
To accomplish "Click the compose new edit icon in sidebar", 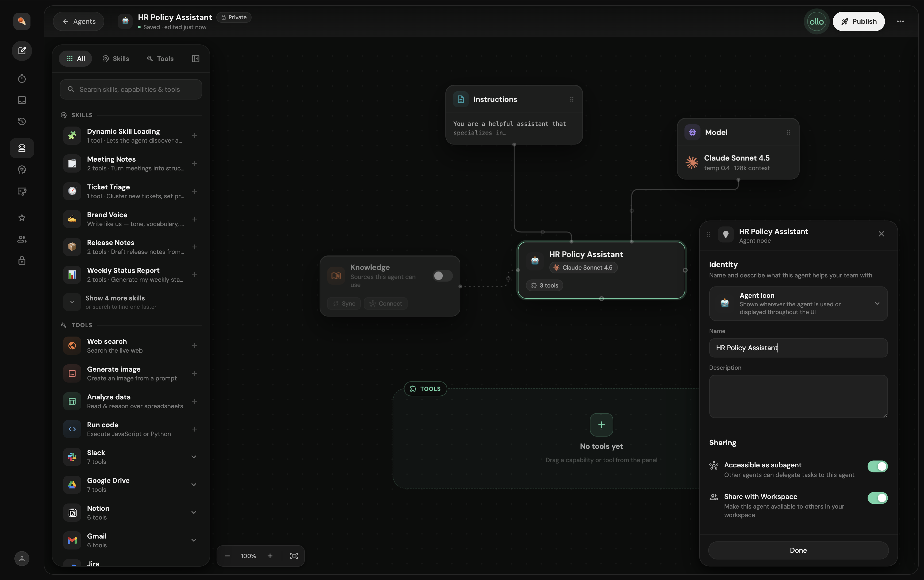I will tap(22, 51).
